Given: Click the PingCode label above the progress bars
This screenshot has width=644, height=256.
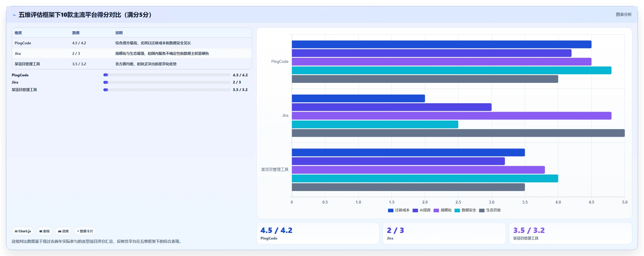Looking at the screenshot, I should [x=20, y=75].
